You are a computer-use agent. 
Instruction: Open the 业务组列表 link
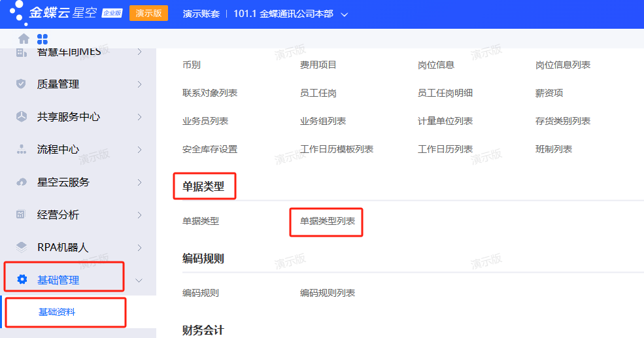pos(323,121)
